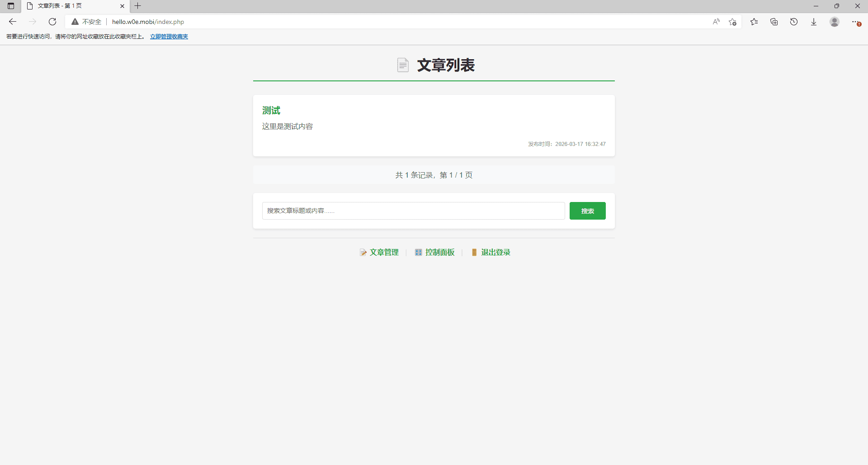Open the 立即管理收藏夹 link
This screenshot has width=868, height=465.
[x=169, y=36]
